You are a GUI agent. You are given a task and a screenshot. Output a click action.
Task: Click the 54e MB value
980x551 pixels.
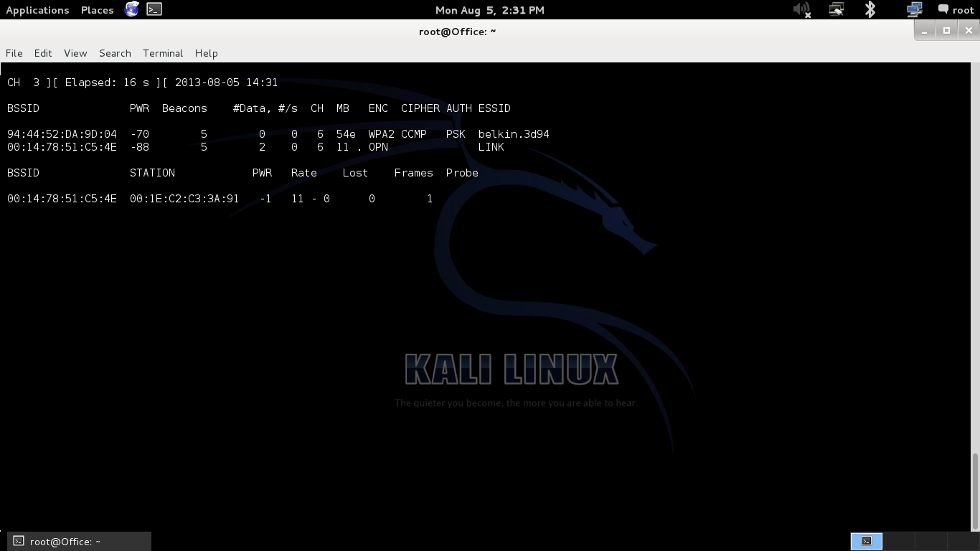346,134
